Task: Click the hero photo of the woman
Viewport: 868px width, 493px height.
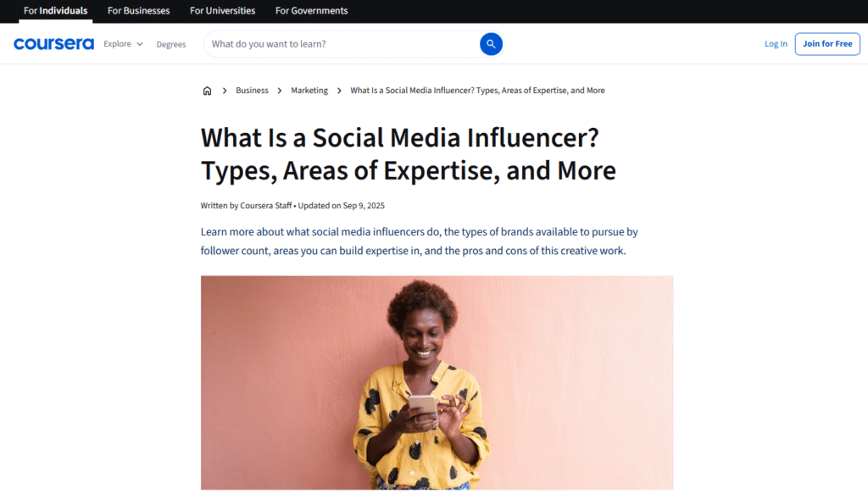Action: [x=437, y=382]
